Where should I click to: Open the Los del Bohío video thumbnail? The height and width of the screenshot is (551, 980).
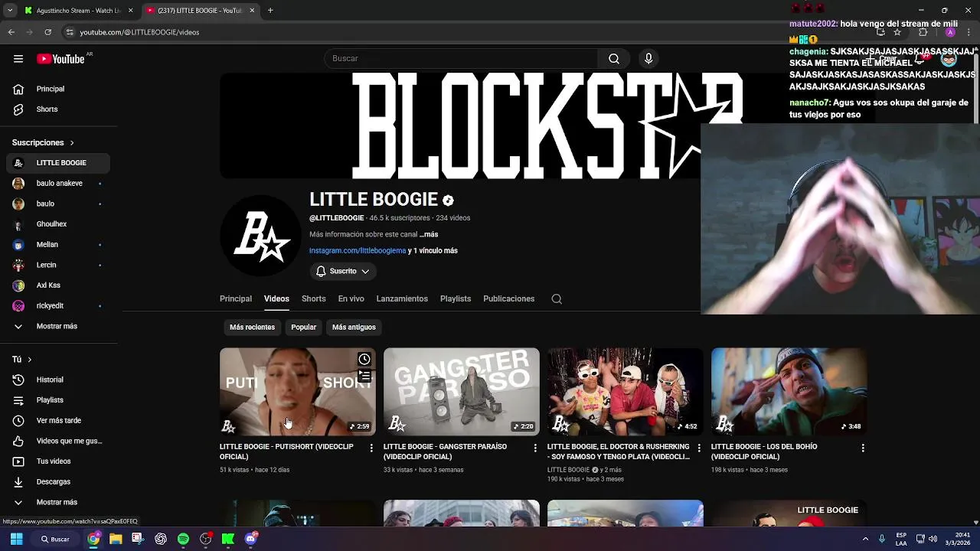[789, 392]
